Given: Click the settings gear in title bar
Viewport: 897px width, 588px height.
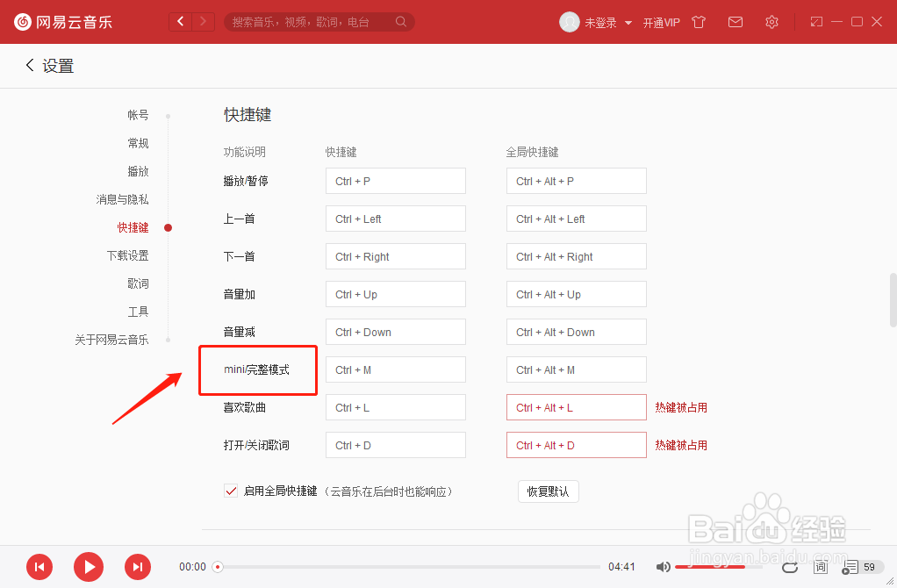Looking at the screenshot, I should pyautogui.click(x=771, y=22).
